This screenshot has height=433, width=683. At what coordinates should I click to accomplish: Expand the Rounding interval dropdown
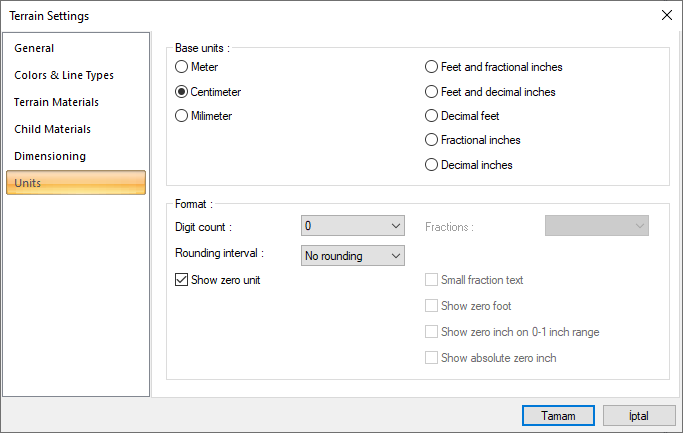pyautogui.click(x=352, y=256)
